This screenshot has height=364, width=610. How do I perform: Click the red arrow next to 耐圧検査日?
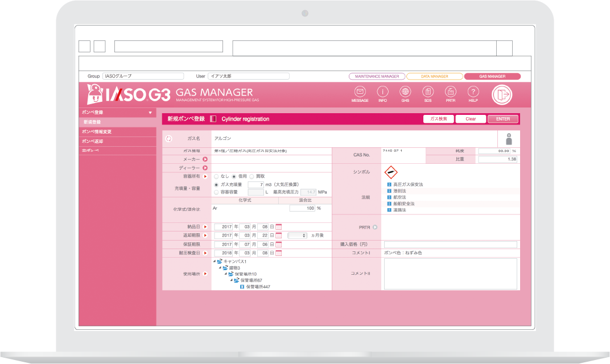pyautogui.click(x=205, y=253)
